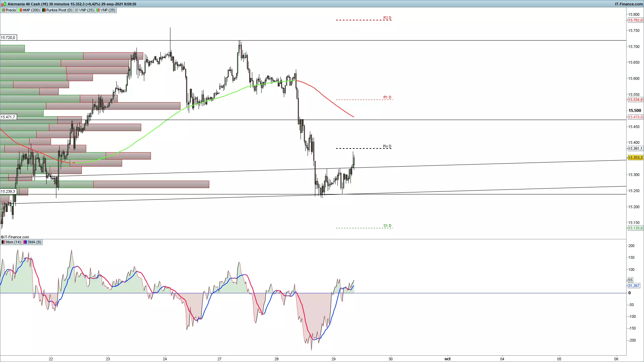Click the yellow 15.353,3 current price tag
Viewport: 644px width, 362px height.
(x=635, y=158)
